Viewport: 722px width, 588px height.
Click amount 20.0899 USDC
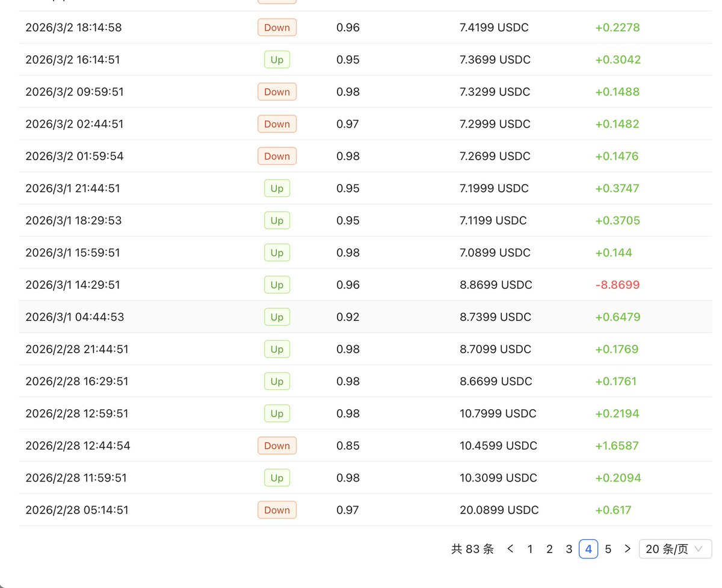(x=499, y=510)
